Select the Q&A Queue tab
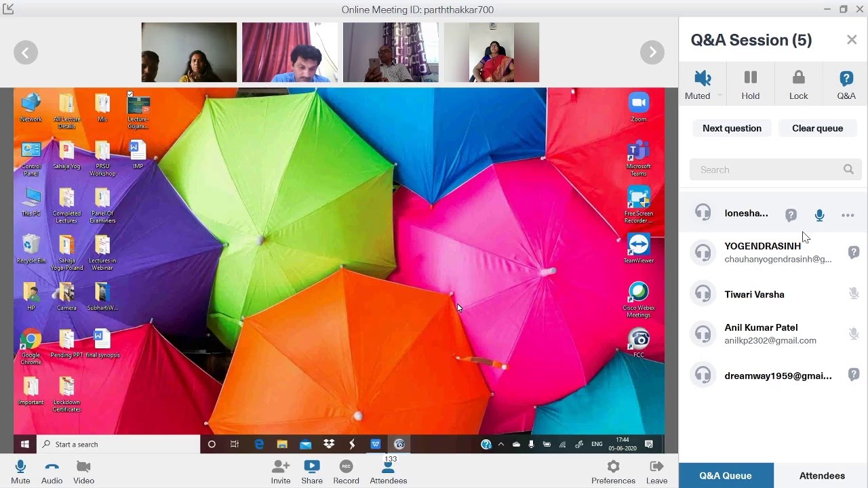Image resolution: width=868 pixels, height=488 pixels. coord(726,476)
